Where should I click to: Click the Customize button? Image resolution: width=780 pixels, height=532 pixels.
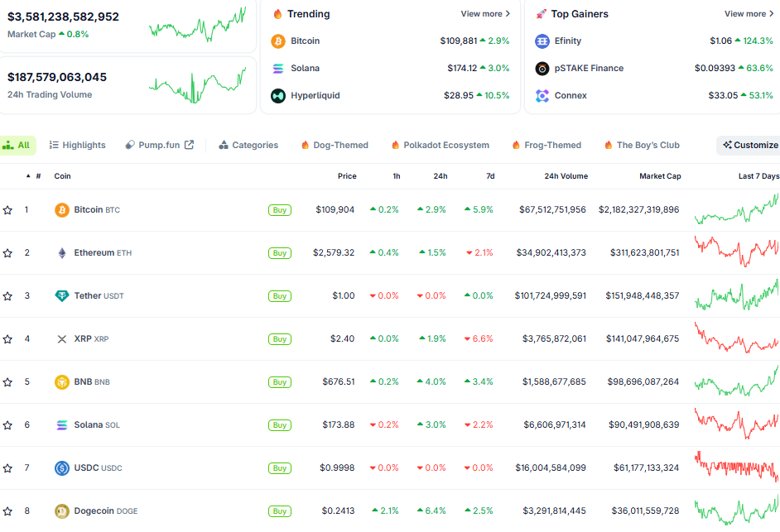click(749, 145)
